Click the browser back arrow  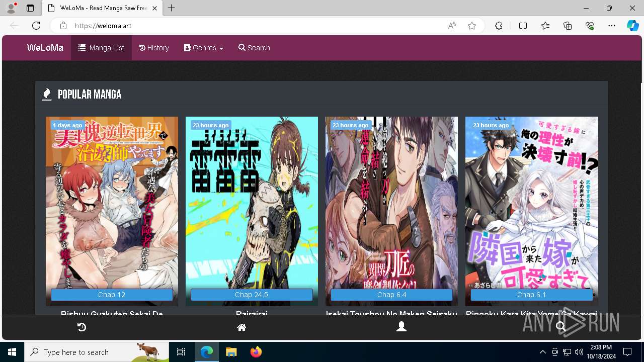click(14, 26)
